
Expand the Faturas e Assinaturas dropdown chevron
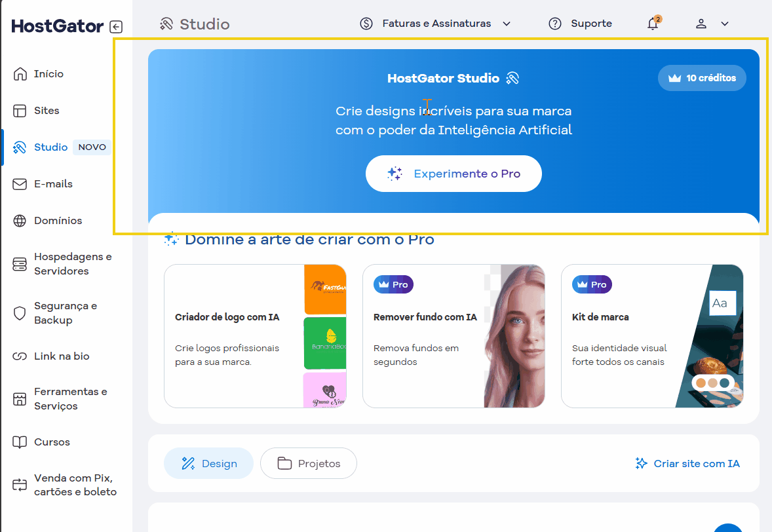tap(507, 24)
